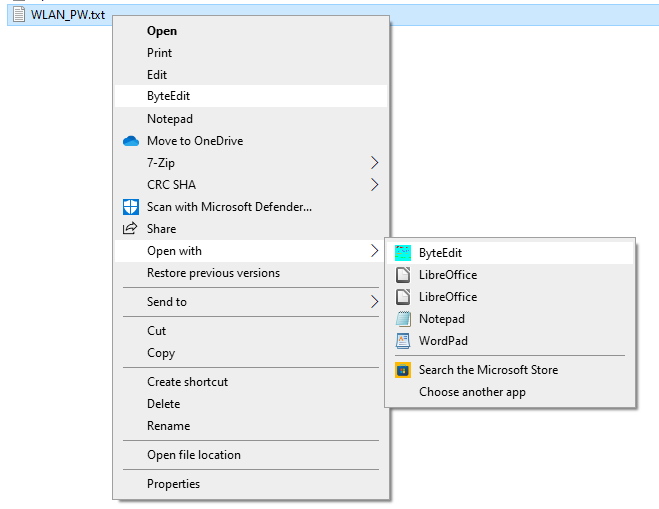Choose Delete from the context menu
Screen dimensions: 659x509
pos(251,404)
